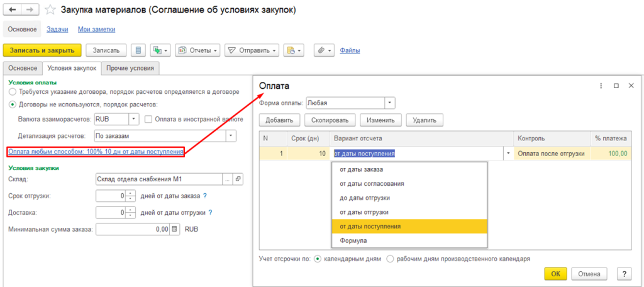This screenshot has height=287, width=644.
Task: Expand the Детализация расчетов dropdown
Action: tap(231, 135)
